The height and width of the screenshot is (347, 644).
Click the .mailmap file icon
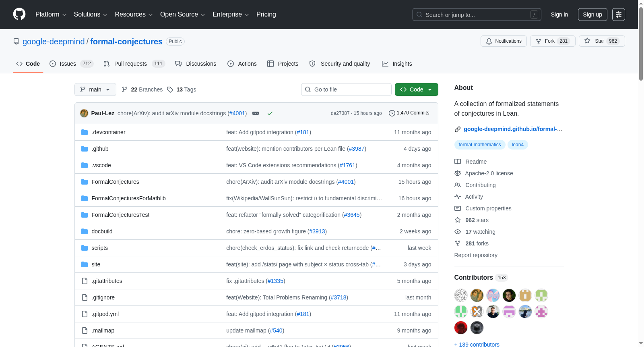point(85,330)
